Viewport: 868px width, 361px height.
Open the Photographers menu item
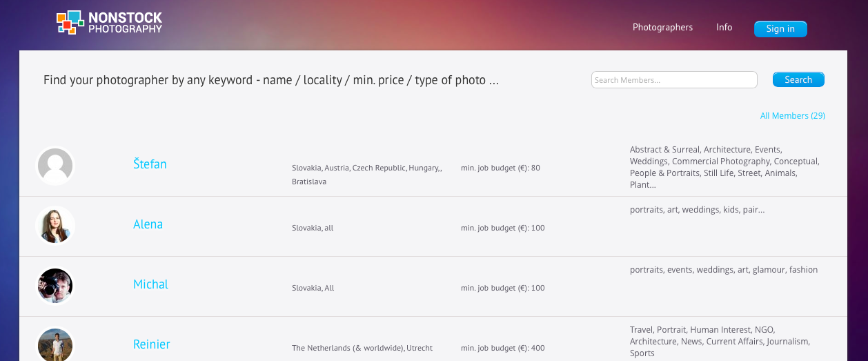point(662,28)
